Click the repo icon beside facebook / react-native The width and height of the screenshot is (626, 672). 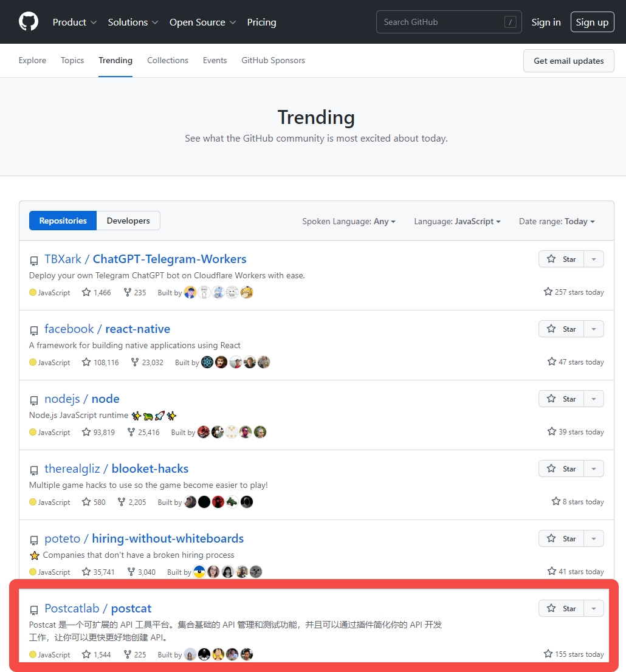click(34, 331)
